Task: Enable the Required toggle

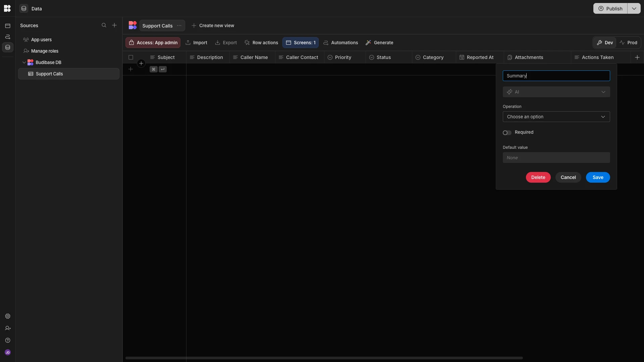Action: (x=506, y=133)
